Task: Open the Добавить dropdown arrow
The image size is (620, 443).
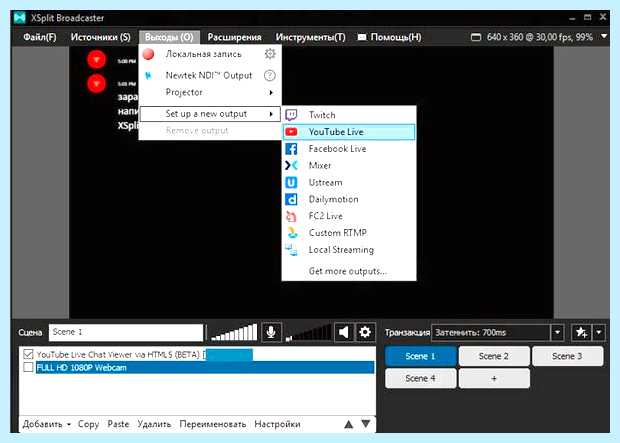Action: [69, 424]
